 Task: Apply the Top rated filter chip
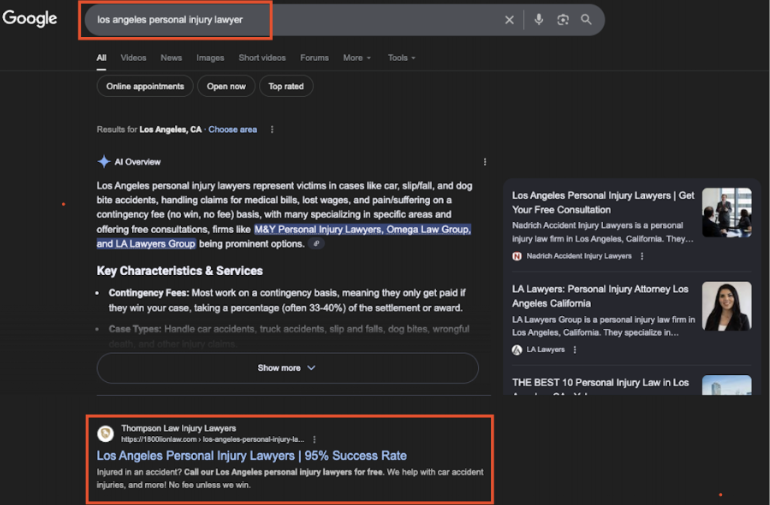286,86
